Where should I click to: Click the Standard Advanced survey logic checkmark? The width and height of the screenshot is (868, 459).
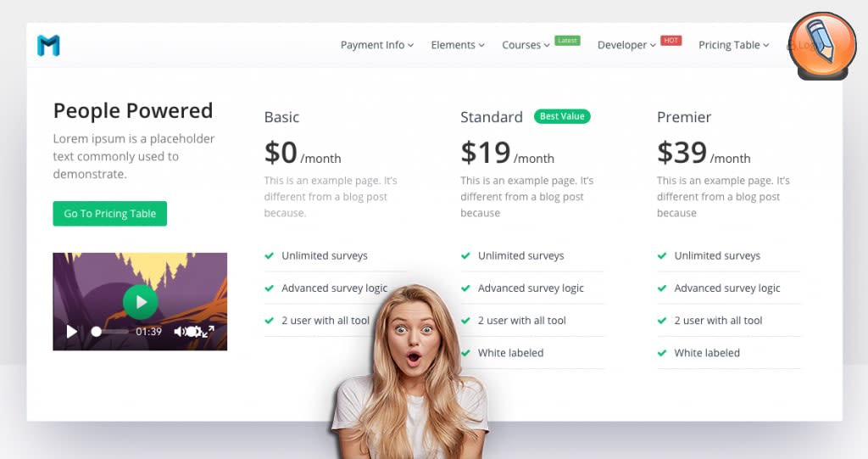point(465,288)
